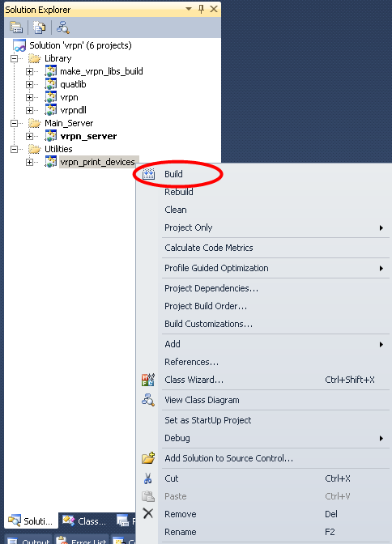Image resolution: width=392 pixels, height=544 pixels.
Task: Open Class Wizard from the context menu
Action: [x=264, y=380]
